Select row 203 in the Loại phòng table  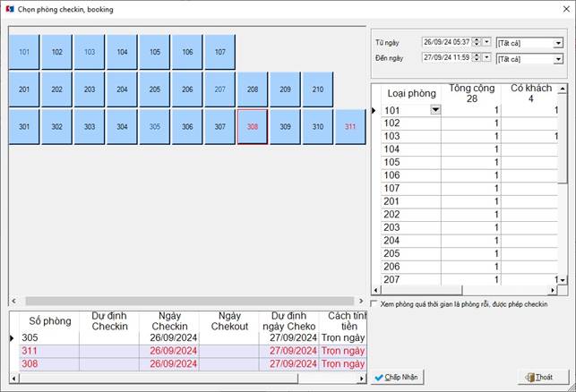[469, 227]
